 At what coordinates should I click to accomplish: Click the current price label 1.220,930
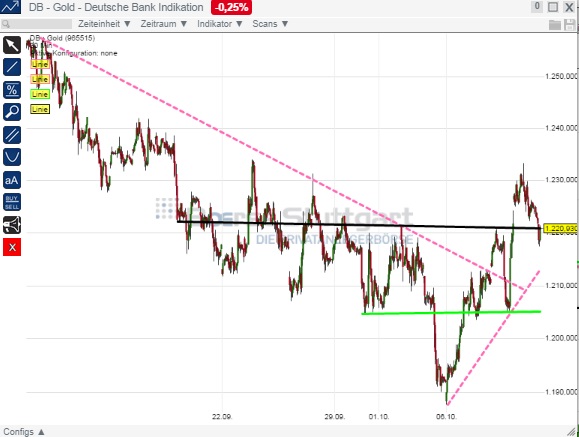click(x=561, y=229)
